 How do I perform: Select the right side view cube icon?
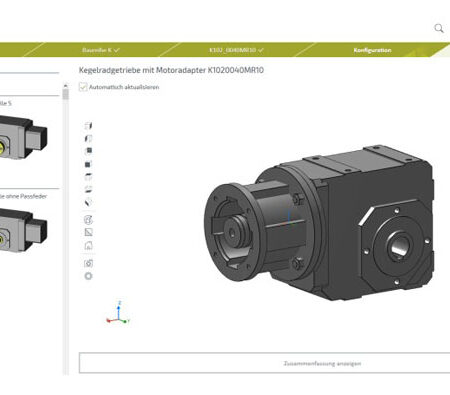tap(88, 126)
